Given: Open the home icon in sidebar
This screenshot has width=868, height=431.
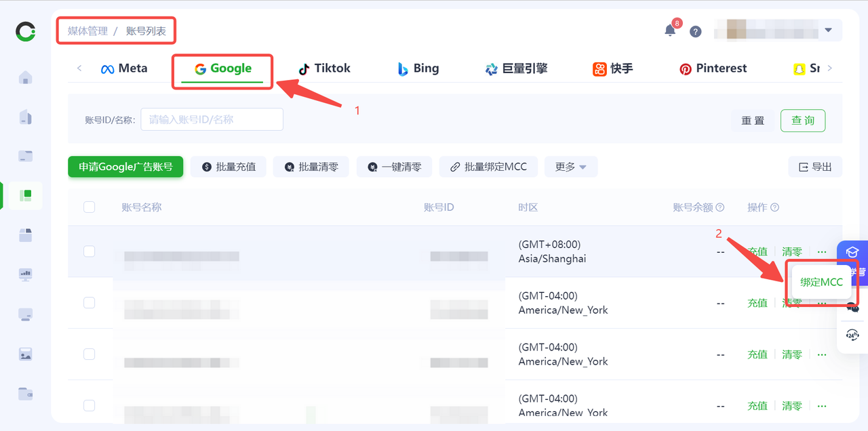Looking at the screenshot, I should click(x=26, y=77).
